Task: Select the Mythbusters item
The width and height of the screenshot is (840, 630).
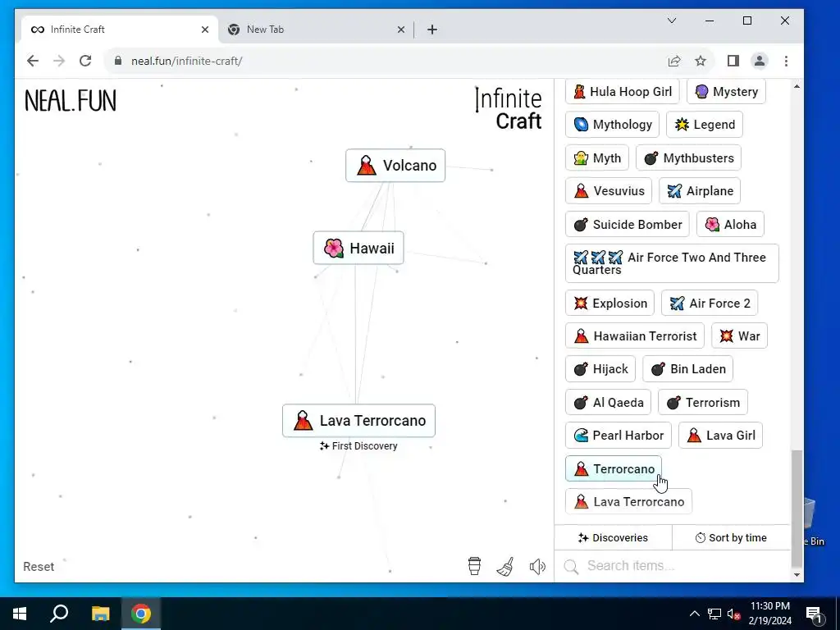Action: (x=688, y=158)
